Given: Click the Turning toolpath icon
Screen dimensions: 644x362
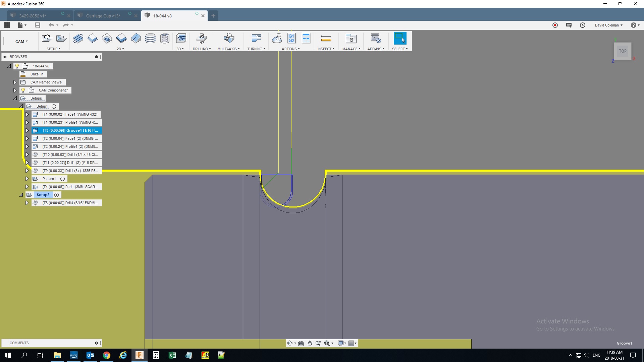Looking at the screenshot, I should click(x=256, y=39).
